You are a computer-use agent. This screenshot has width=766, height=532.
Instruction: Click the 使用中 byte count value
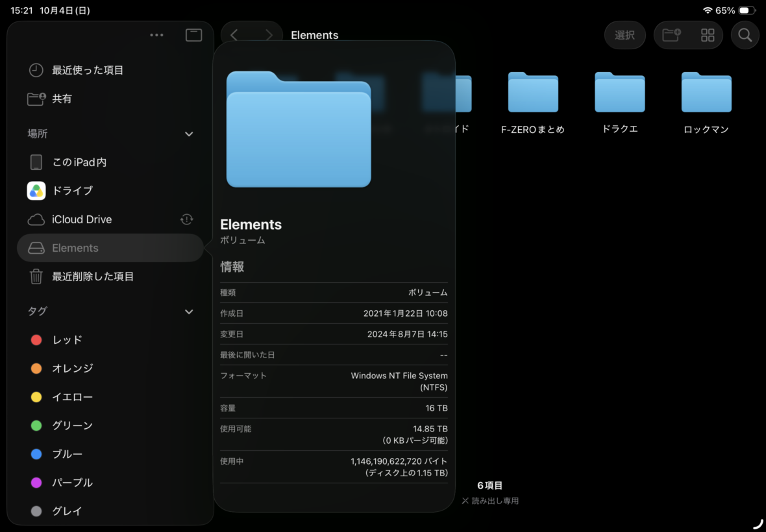coord(399,461)
